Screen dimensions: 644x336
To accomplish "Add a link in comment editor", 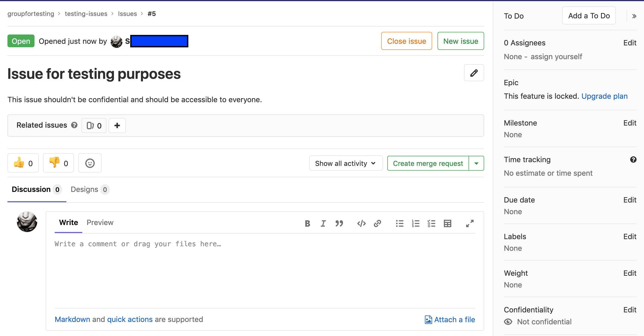I will (377, 223).
